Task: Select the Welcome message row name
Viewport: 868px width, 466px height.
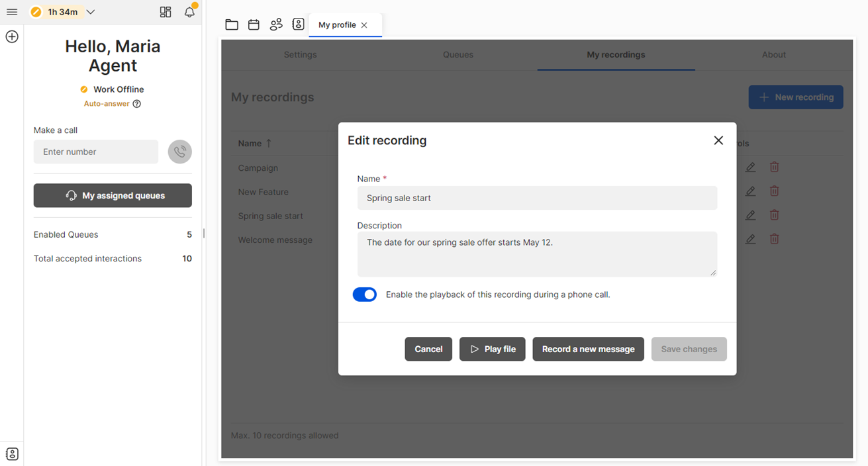Action: [275, 240]
